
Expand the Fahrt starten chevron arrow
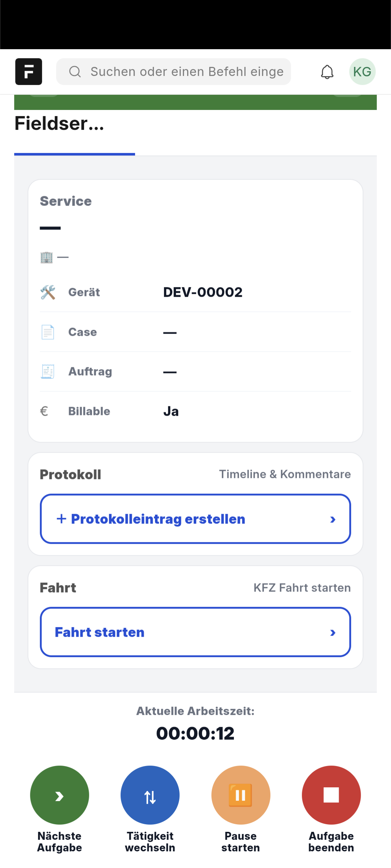[333, 632]
